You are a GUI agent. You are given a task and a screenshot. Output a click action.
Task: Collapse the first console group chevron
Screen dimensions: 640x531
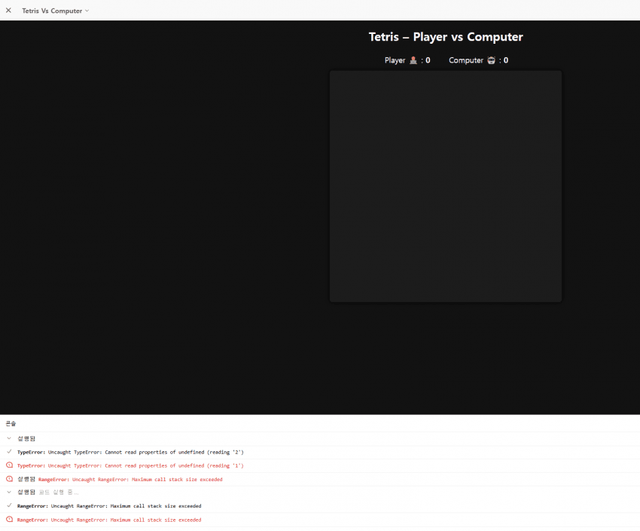tap(9, 438)
